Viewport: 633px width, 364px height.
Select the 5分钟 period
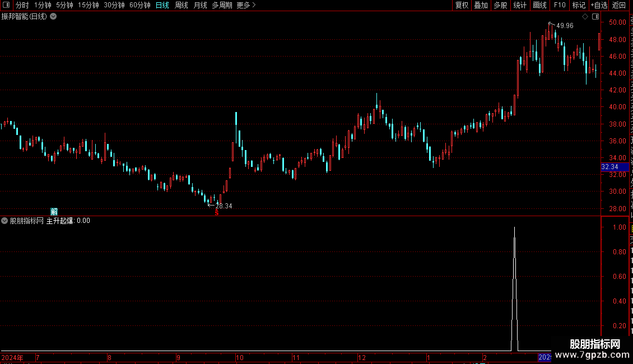click(x=64, y=5)
